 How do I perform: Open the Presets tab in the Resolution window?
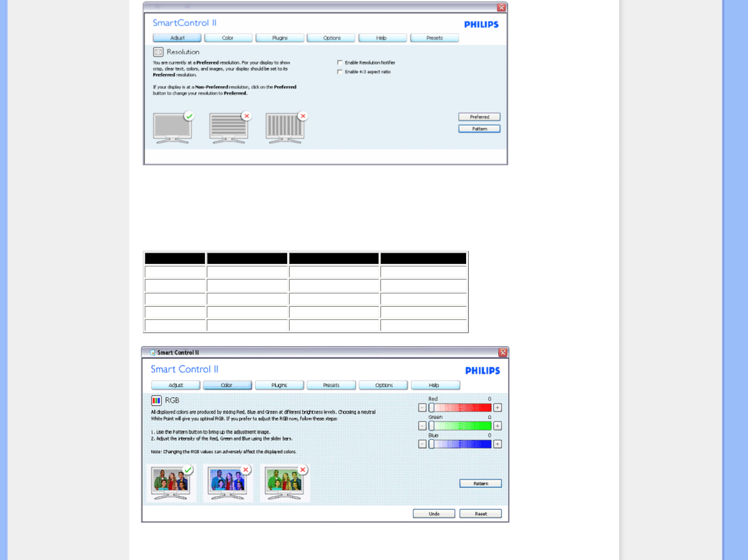point(435,38)
